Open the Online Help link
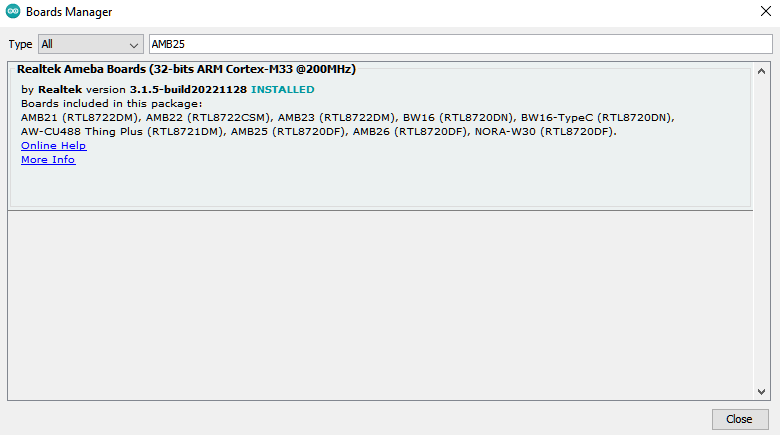The image size is (780, 435). (54, 146)
